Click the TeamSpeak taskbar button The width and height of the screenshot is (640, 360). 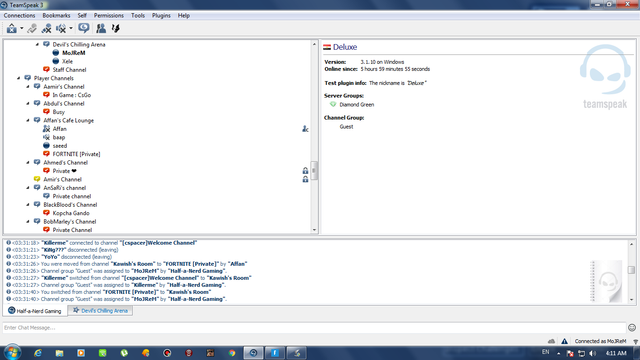[x=253, y=353]
